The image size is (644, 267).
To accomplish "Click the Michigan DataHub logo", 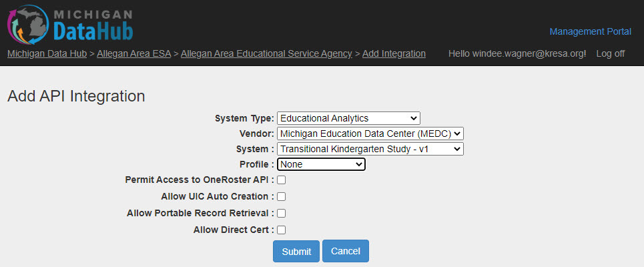I will (70, 25).
